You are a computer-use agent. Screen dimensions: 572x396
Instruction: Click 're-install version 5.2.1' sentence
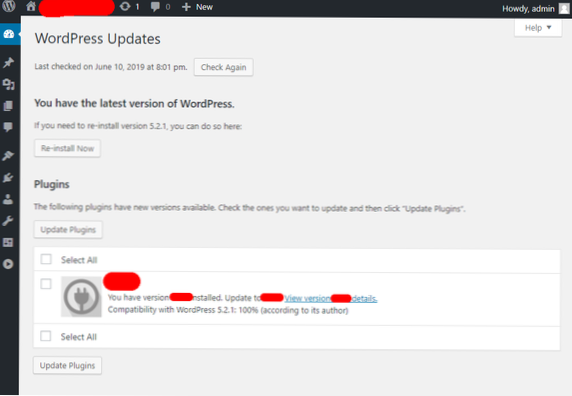click(138, 126)
